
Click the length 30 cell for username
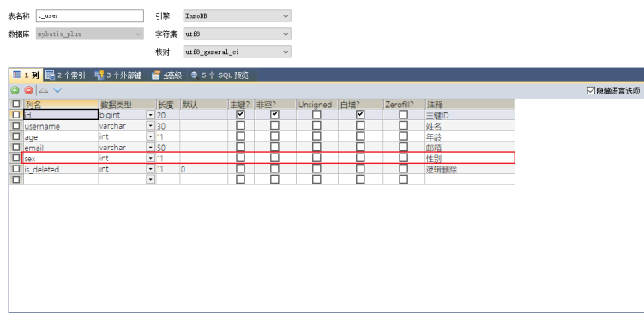(x=168, y=126)
